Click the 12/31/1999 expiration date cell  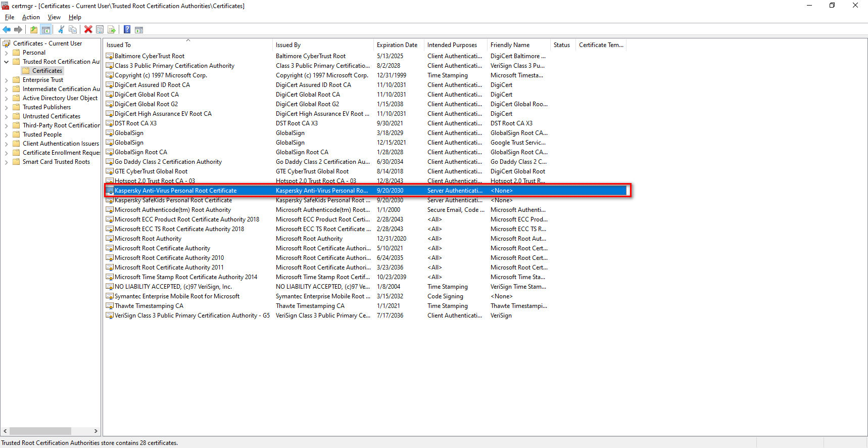pos(392,75)
